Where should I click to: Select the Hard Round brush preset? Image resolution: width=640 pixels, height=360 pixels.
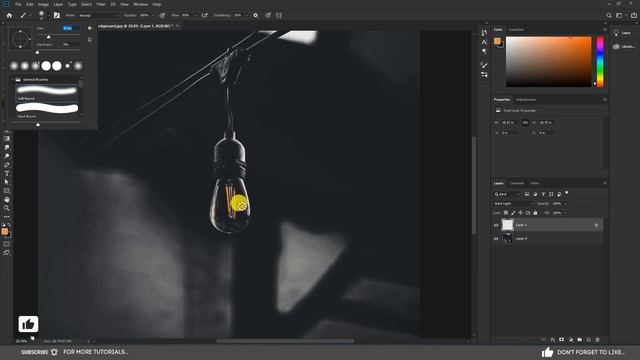point(47,110)
